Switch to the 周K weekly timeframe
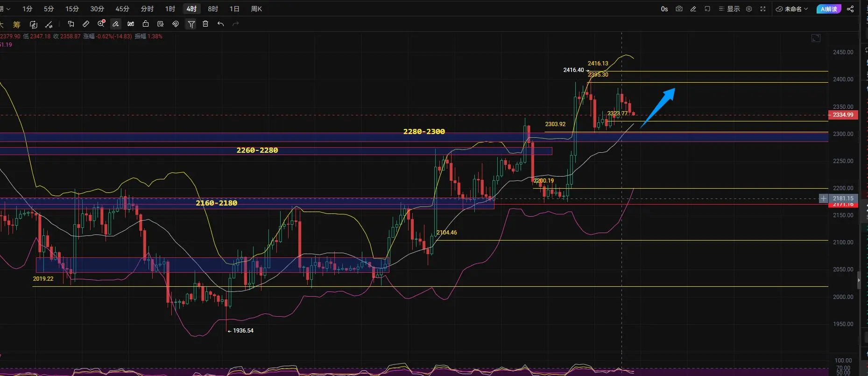The height and width of the screenshot is (376, 868). coord(256,9)
